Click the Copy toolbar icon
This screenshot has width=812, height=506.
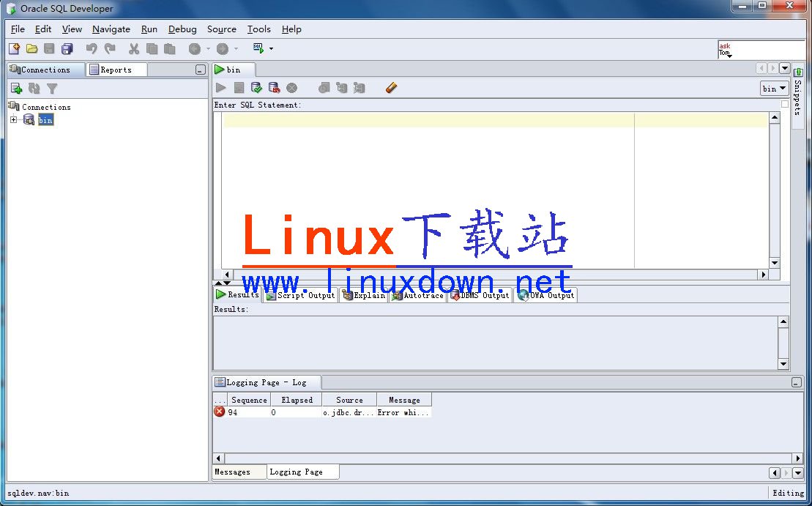point(152,48)
